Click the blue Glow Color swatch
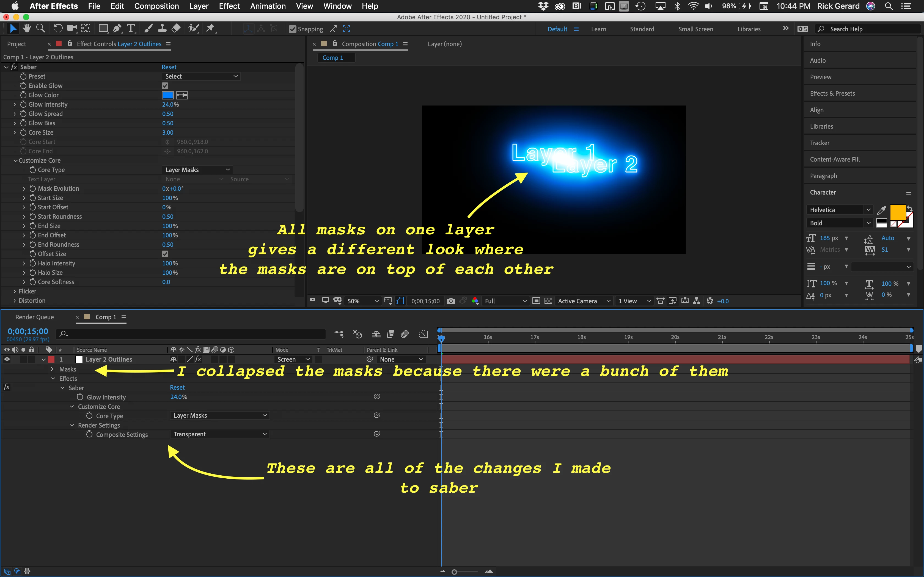Screen dimensions: 924x577 point(168,95)
